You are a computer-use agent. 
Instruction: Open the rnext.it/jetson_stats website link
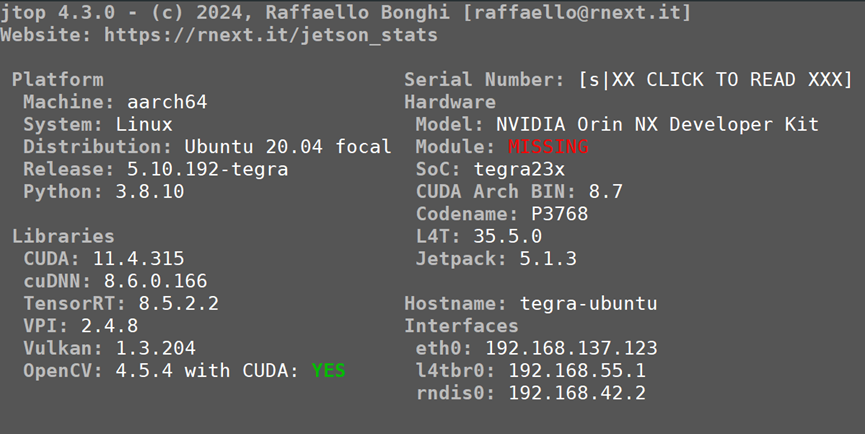[271, 35]
